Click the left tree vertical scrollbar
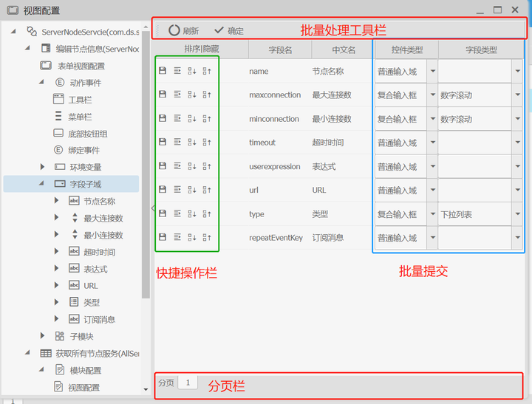 [x=146, y=164]
